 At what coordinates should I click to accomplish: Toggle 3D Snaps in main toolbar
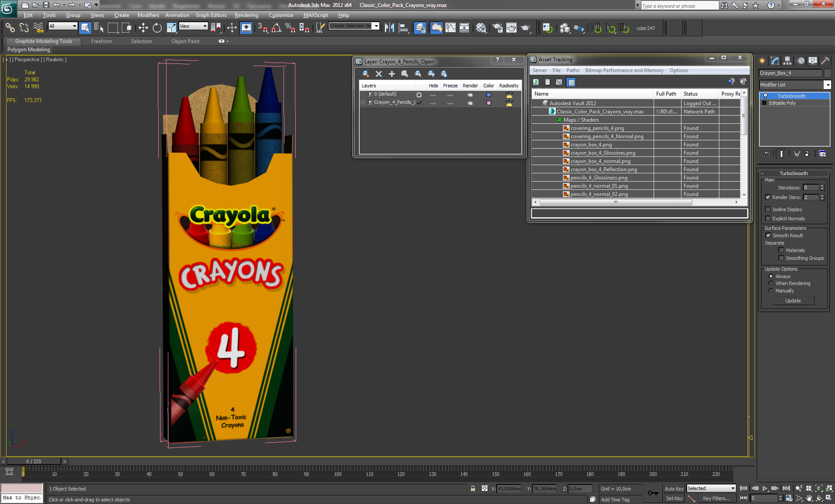(262, 28)
